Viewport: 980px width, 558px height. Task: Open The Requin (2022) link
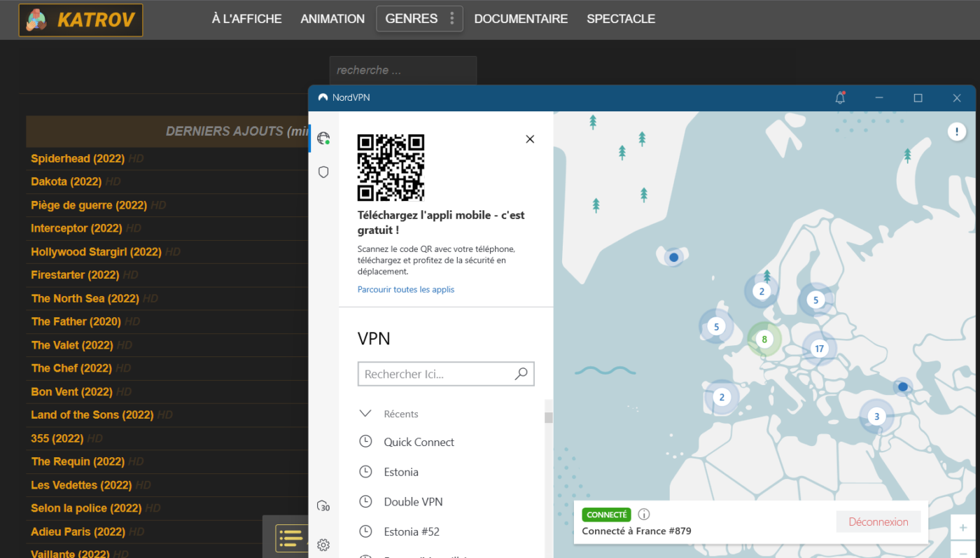tap(78, 461)
